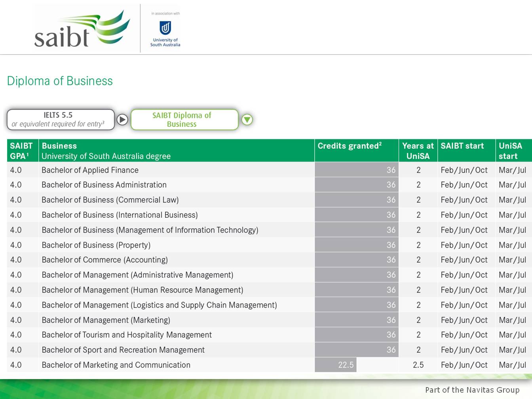
Task: Select Bachelor of Management (Administrative Management)
Action: point(137,275)
